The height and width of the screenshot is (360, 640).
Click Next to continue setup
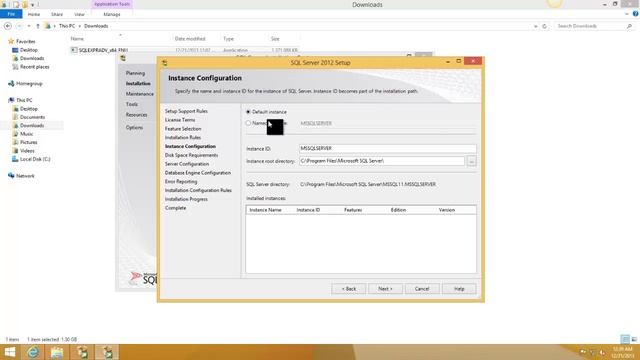385,289
